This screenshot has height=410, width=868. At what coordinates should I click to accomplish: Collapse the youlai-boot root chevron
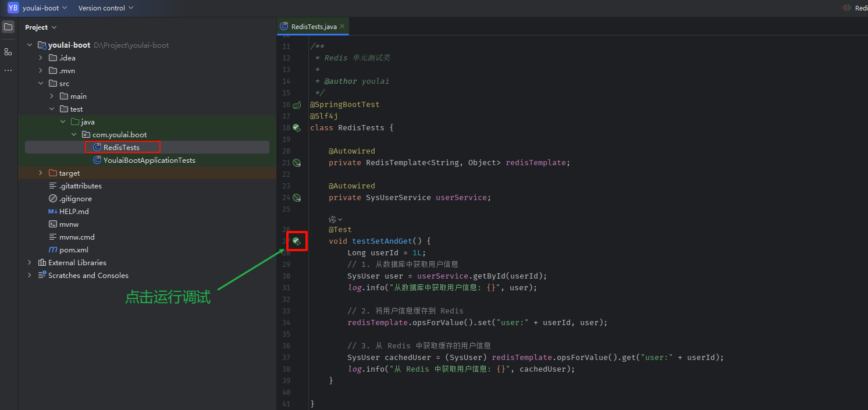(30, 45)
